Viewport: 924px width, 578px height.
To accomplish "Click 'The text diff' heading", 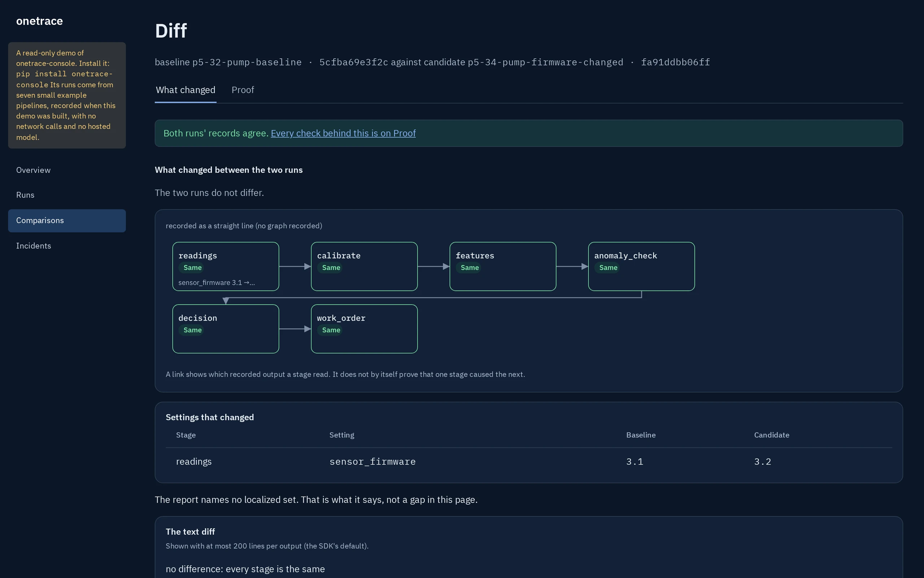I will 190,532.
